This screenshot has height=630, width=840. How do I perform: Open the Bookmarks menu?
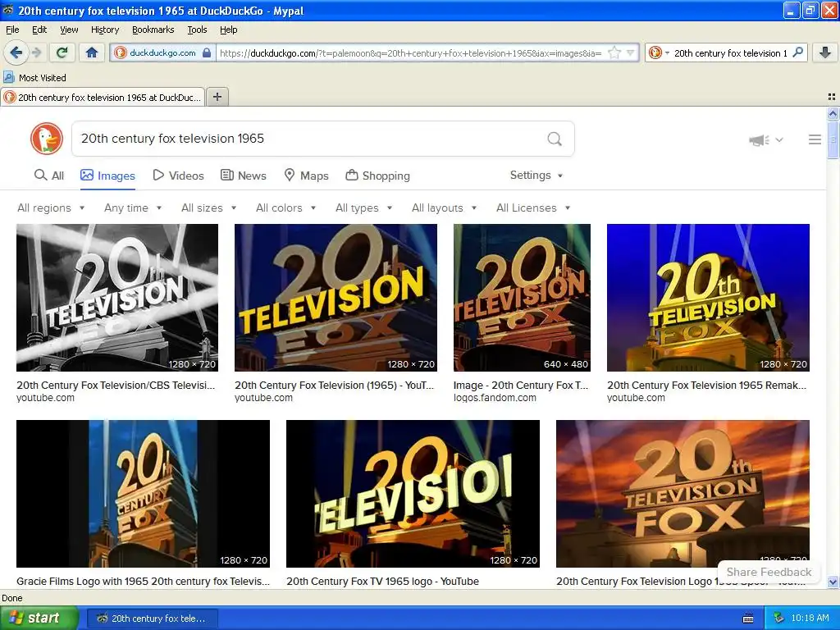click(153, 30)
